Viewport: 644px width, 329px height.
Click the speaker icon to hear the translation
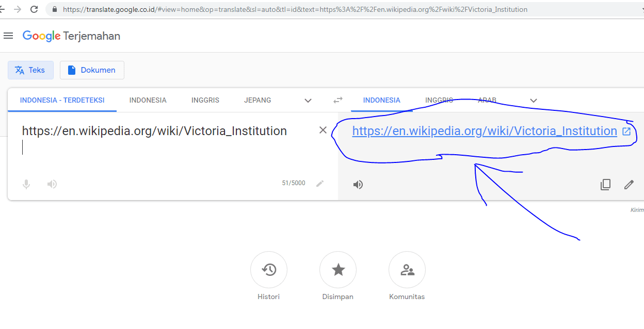358,184
